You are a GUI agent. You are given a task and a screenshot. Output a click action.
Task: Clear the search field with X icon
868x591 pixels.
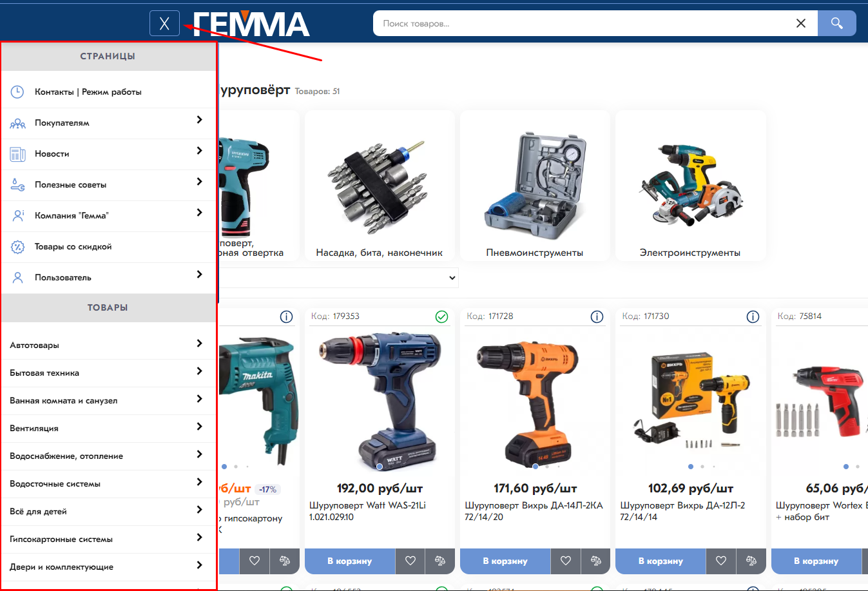click(800, 23)
